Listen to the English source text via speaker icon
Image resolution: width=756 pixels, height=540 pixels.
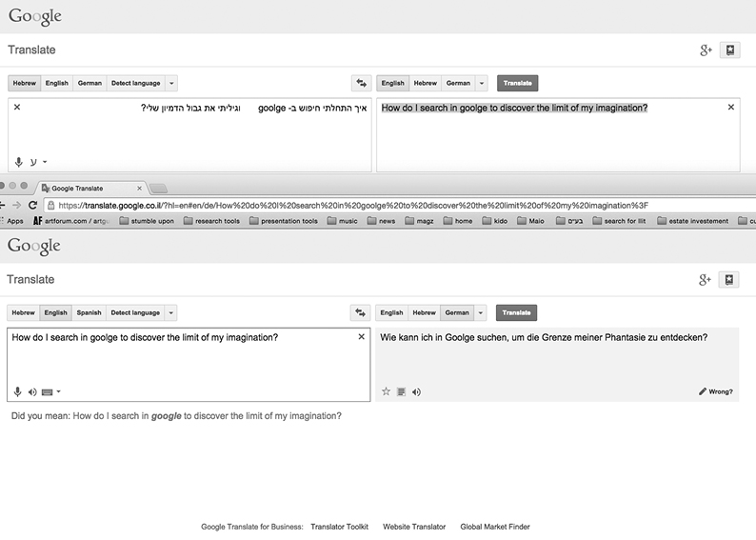point(31,391)
